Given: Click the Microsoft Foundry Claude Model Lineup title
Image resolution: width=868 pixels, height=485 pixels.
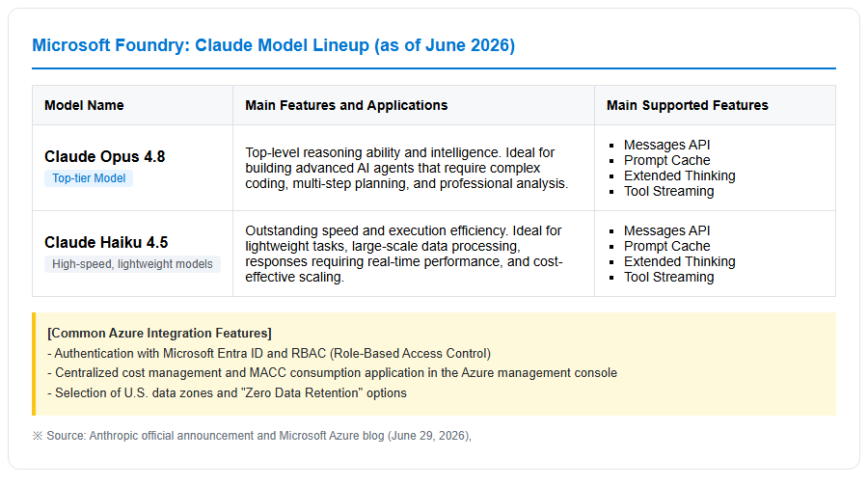Looking at the screenshot, I should click(x=273, y=45).
